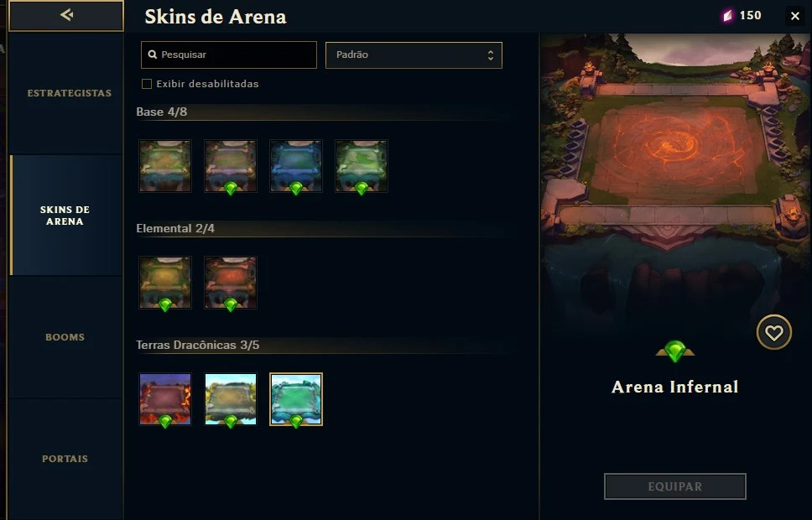Select the Skins de Arena tab
This screenshot has width=812, height=520.
coord(65,216)
